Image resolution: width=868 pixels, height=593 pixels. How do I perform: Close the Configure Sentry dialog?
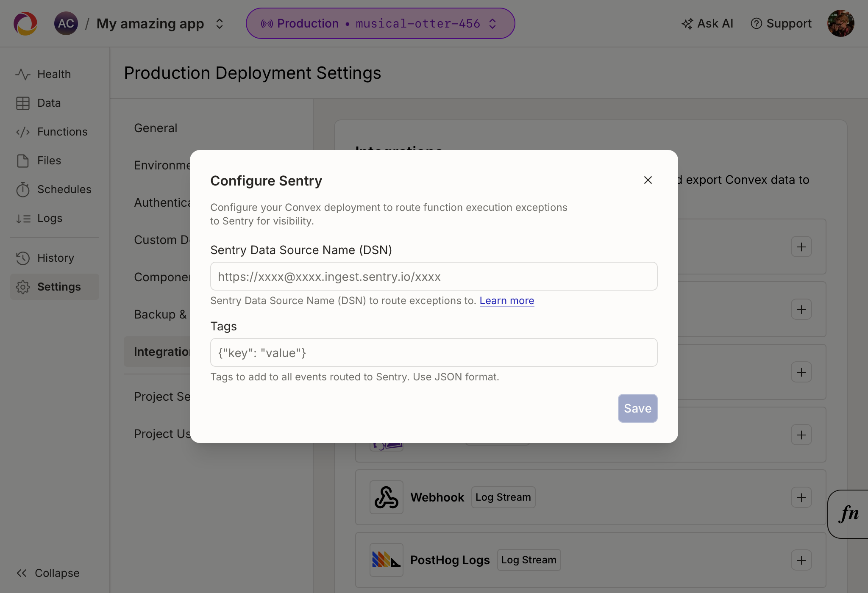(648, 180)
